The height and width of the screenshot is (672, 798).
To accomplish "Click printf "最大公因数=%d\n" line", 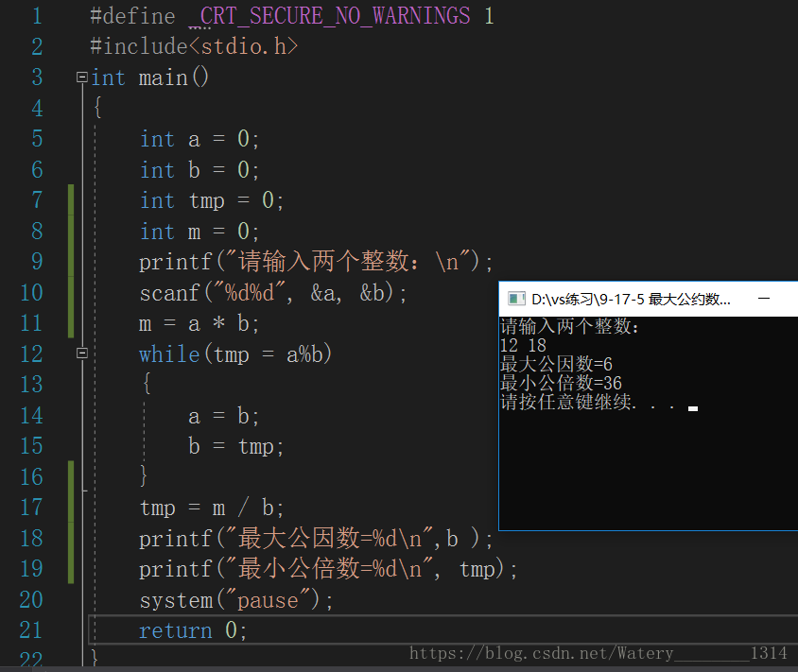I will point(316,539).
